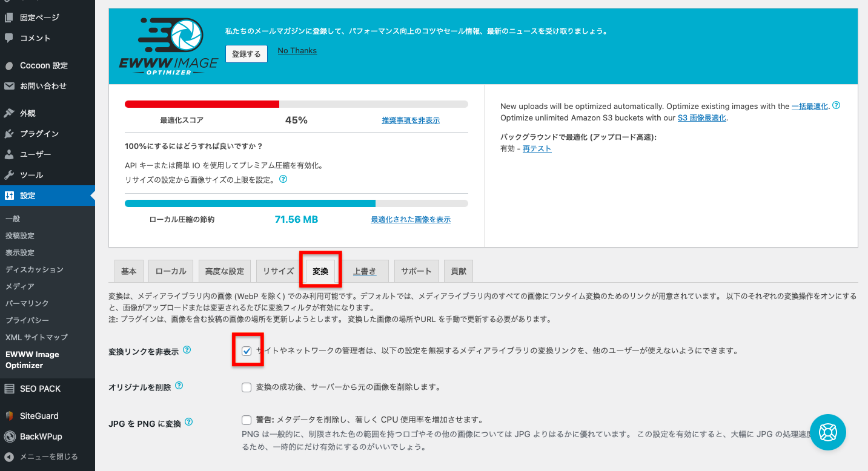This screenshot has height=471, width=868.
Task: Open 最適化された画像を表示 link
Action: pos(411,220)
